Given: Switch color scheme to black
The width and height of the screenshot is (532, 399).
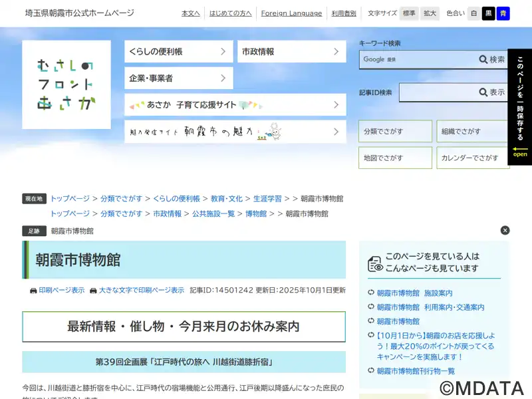Looking at the screenshot, I should pyautogui.click(x=489, y=13).
